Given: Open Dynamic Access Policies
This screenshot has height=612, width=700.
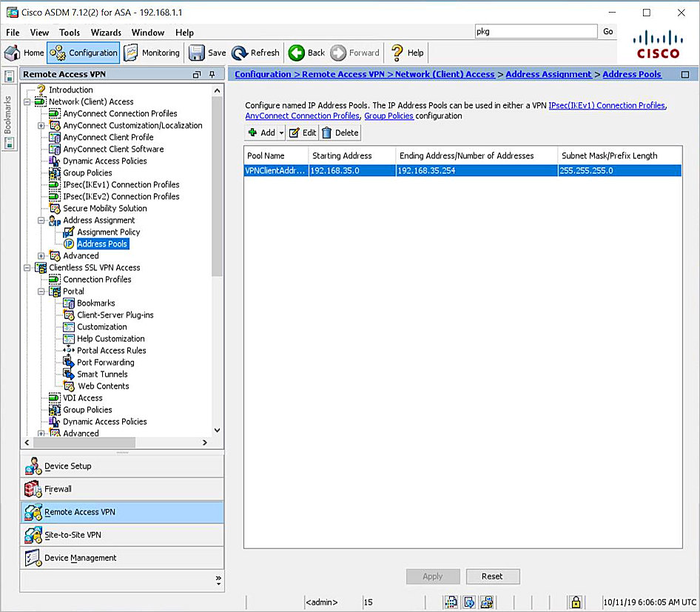Looking at the screenshot, I should 99,161.
